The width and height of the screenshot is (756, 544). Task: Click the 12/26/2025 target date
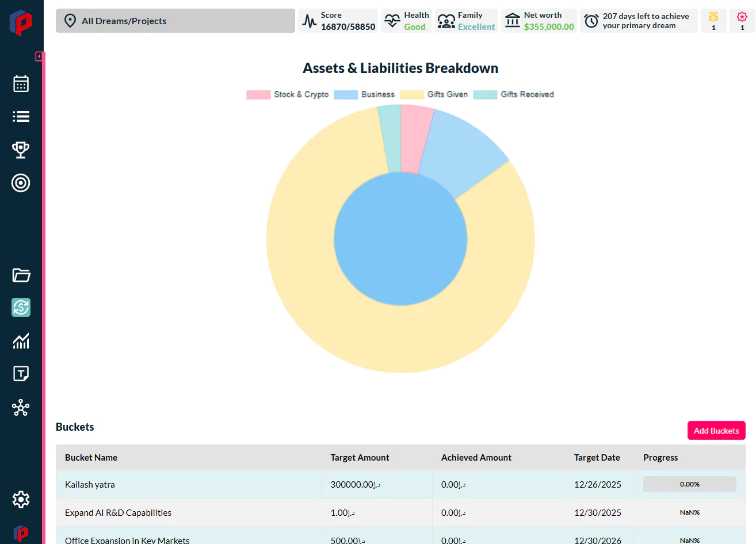coord(598,485)
